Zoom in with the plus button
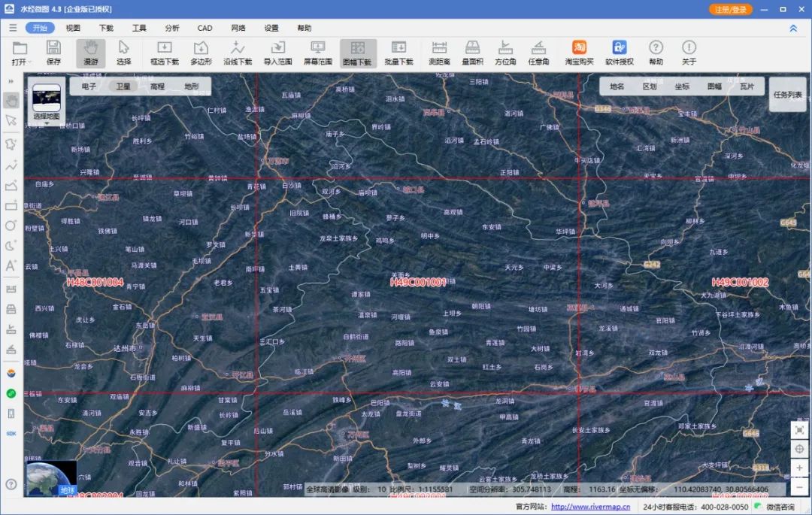Viewport: 812px width, 515px height. click(x=799, y=468)
